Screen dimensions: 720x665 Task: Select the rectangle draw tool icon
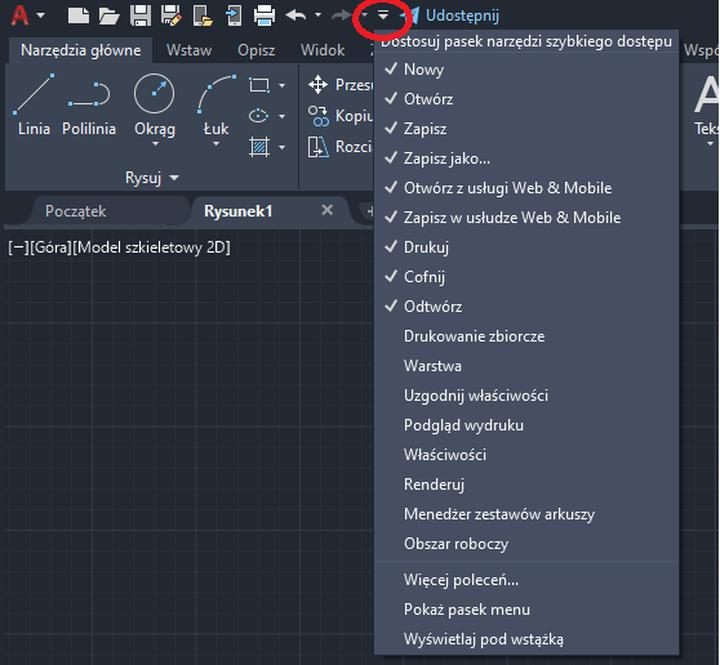tap(259, 85)
